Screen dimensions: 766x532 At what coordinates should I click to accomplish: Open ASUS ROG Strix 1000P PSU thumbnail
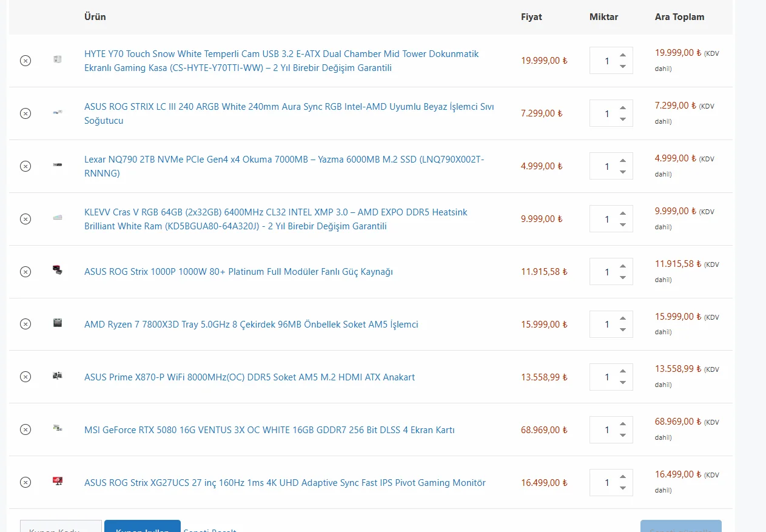58,271
